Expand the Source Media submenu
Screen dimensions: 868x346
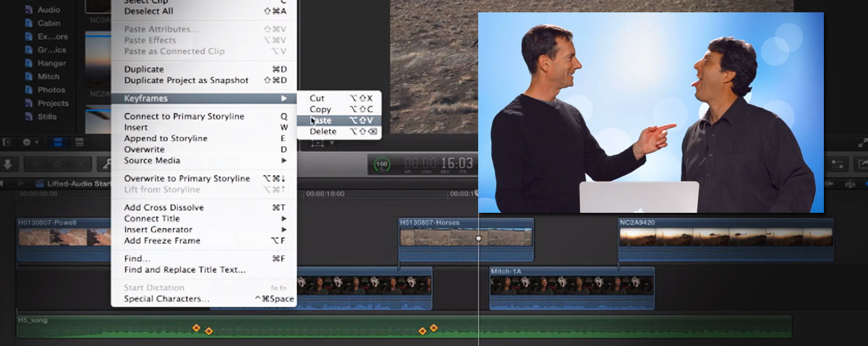click(204, 160)
